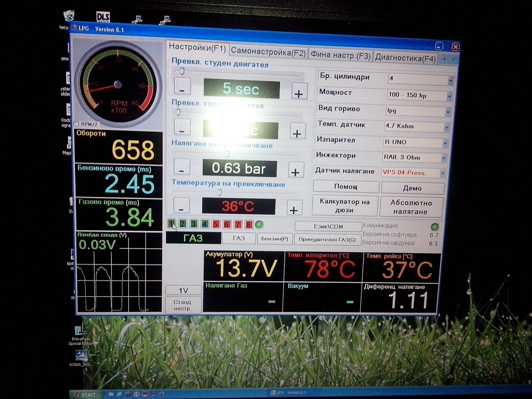Toggle red injector indicator 6
Image resolution: width=532 pixels, height=399 pixels.
click(227, 224)
